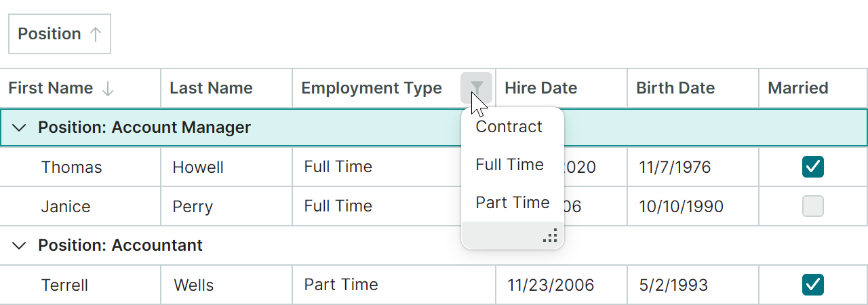Collapse the Position: Account Manager group

[x=20, y=127]
